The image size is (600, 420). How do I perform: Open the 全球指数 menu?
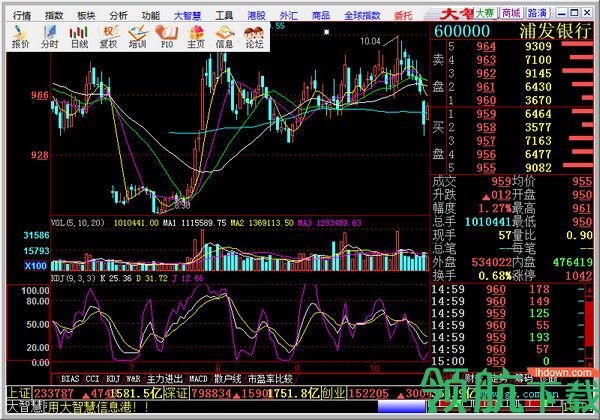tap(362, 15)
